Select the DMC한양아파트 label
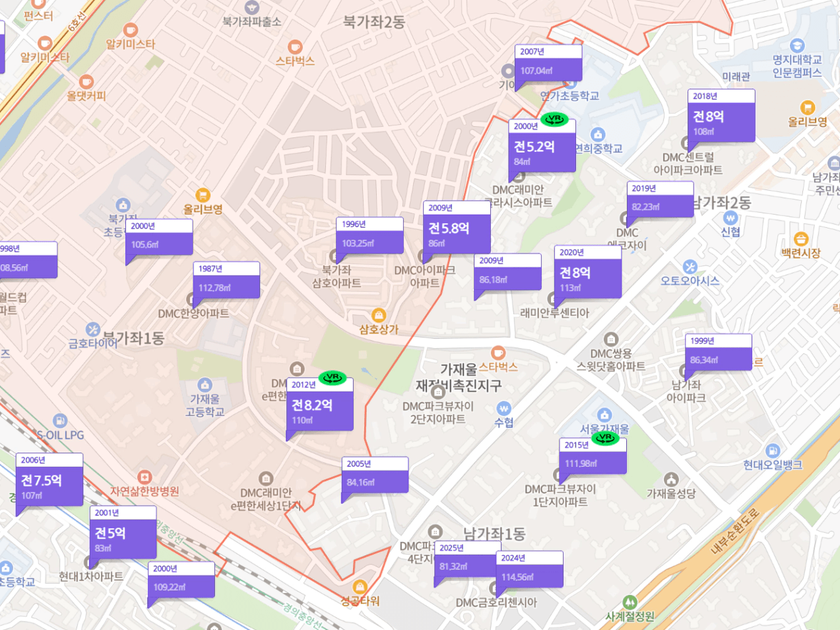 193,314
